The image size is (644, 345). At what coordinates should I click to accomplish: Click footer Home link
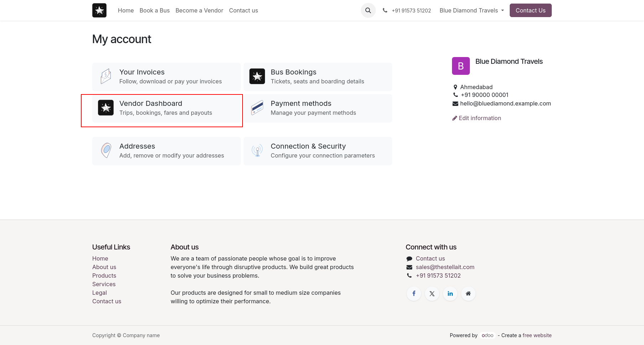pos(100,258)
